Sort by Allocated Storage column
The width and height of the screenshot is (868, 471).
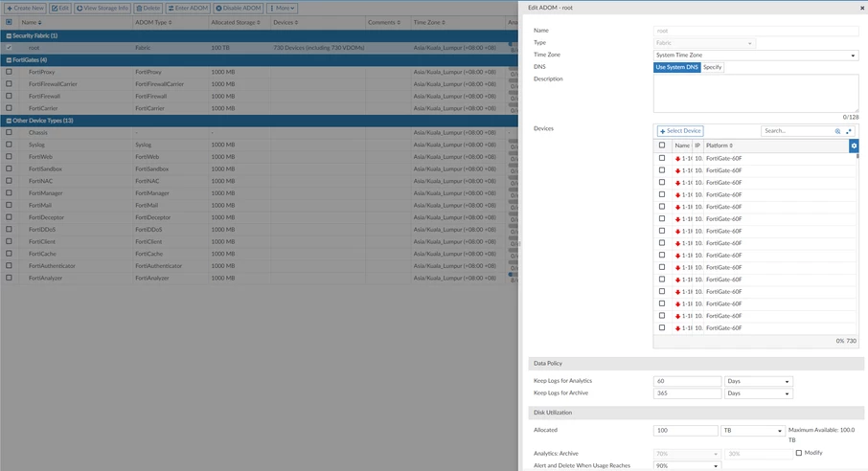click(236, 23)
